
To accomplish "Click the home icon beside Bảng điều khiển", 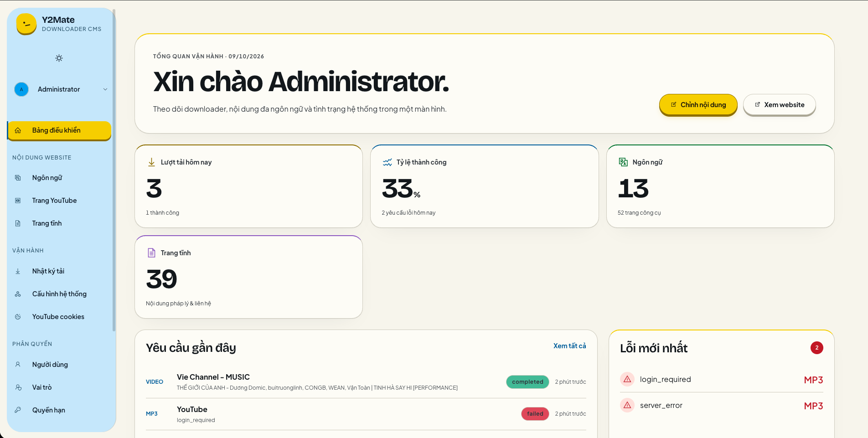I will click(x=18, y=130).
